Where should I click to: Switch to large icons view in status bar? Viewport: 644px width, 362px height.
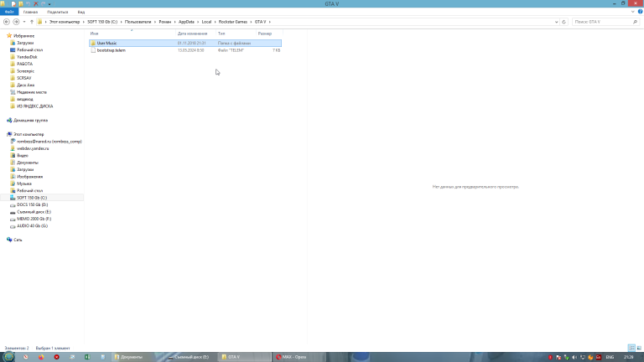point(639,348)
